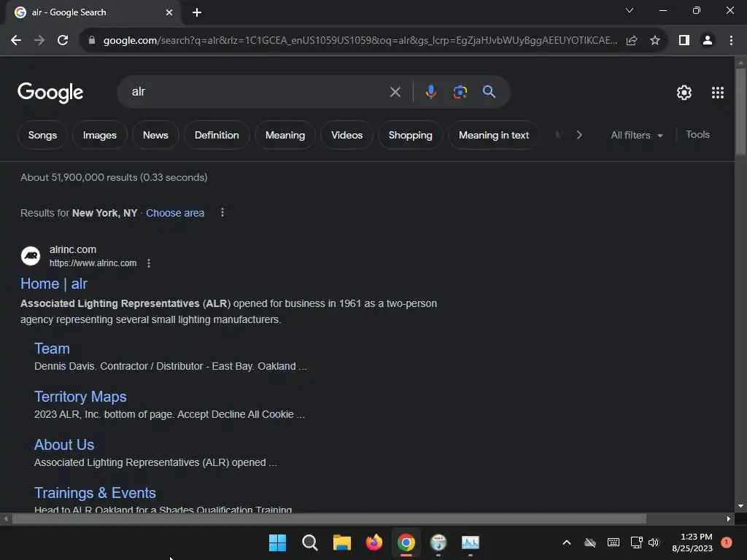Screen dimensions: 747x560
Task: Open search Tools
Action: click(697, 135)
